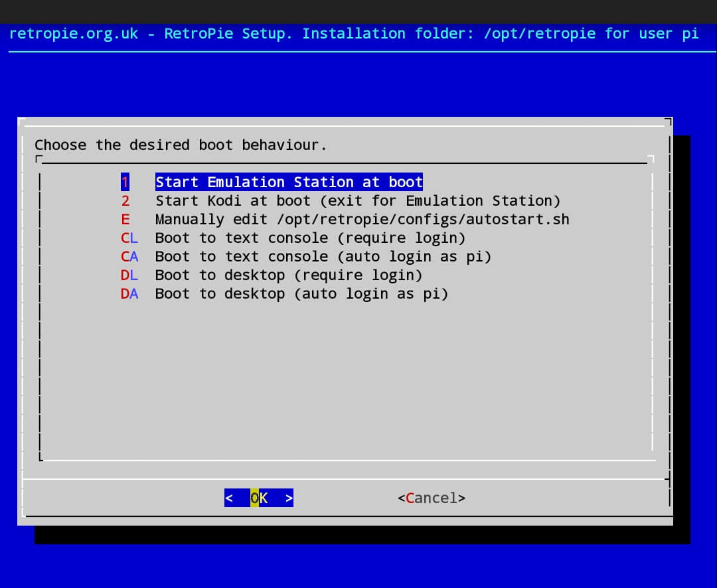717x588 pixels.
Task: Pick "Boot to desktop (auto login as pi)"
Action: click(301, 293)
